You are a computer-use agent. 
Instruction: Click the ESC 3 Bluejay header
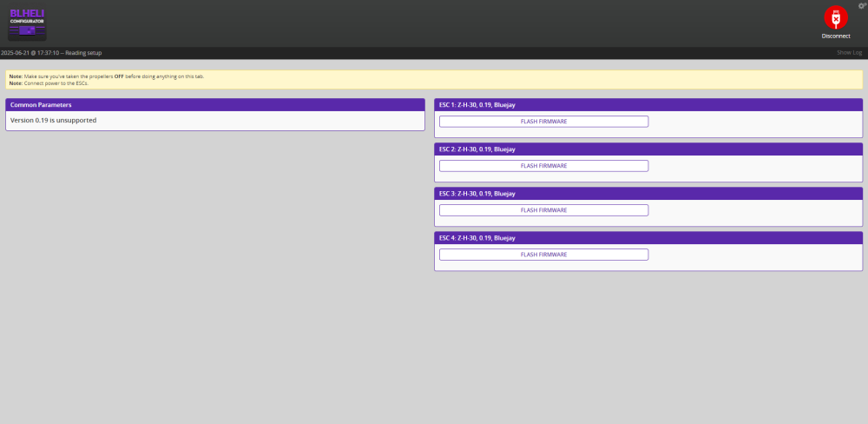(477, 194)
